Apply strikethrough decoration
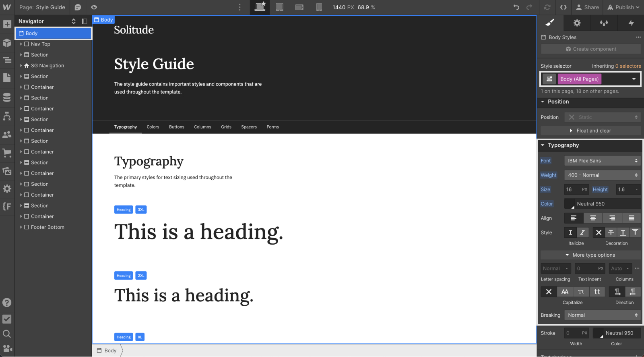This screenshot has width=644, height=357. coord(611,232)
